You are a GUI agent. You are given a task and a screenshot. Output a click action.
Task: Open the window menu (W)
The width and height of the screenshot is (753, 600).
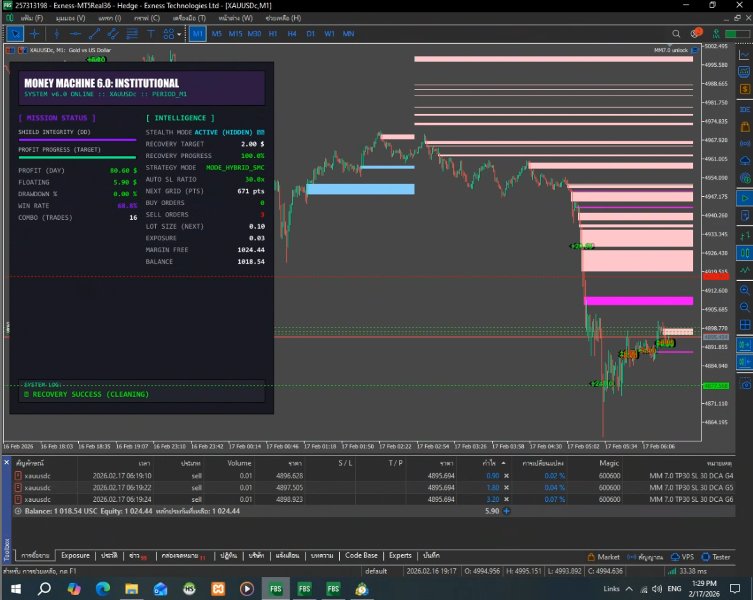[x=235, y=18]
